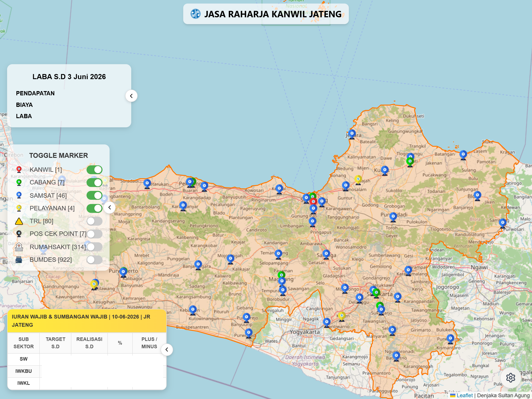The height and width of the screenshot is (399, 532).
Task: Click the blue Samsat marker at Salatiga
Action: tap(326, 254)
